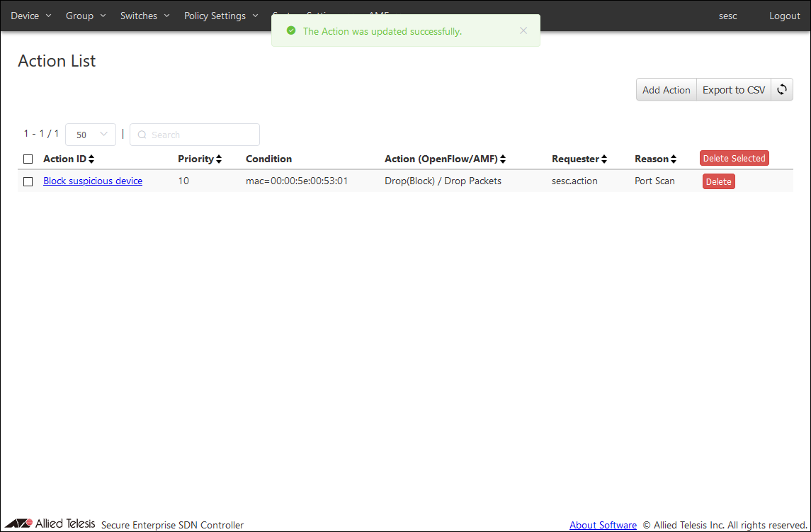Open the Switches menu
The width and height of the screenshot is (811, 532).
click(144, 16)
